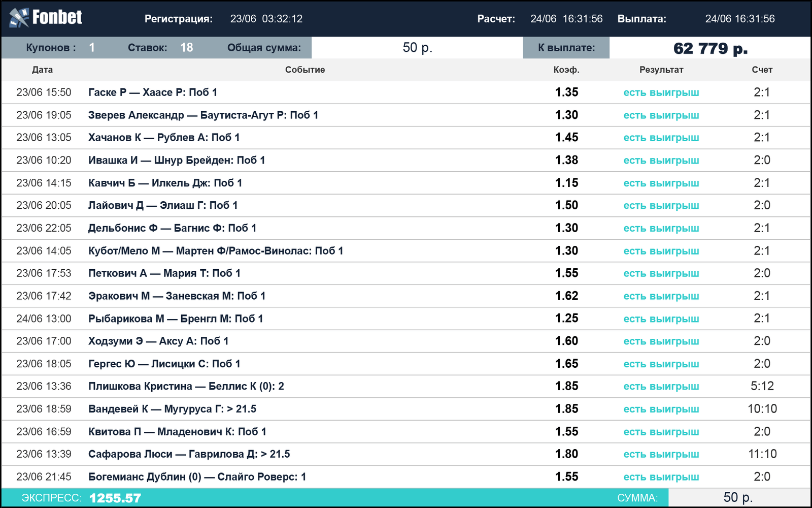Click the 62 779 р. payout amount
The width and height of the screenshot is (812, 508).
pyautogui.click(x=710, y=48)
